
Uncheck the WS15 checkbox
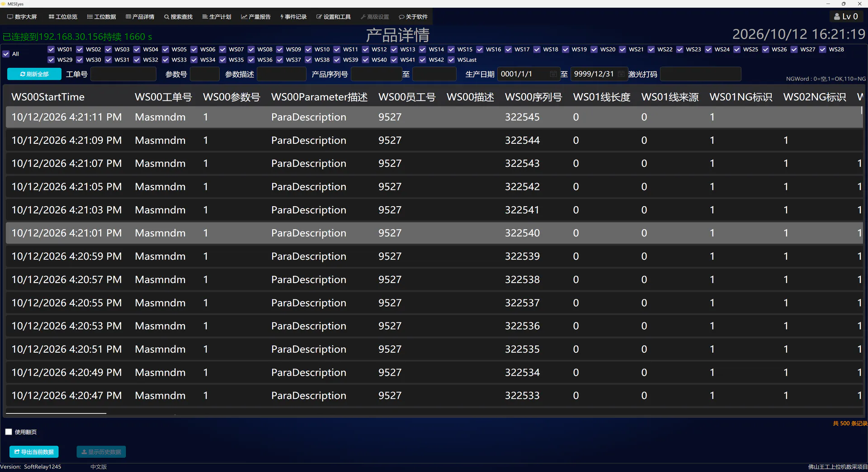[x=451, y=49]
